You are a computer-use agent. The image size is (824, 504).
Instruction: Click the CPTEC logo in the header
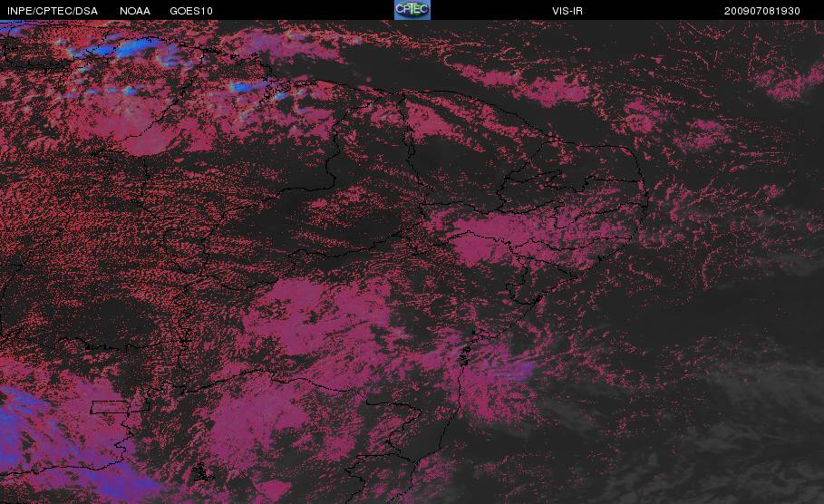pyautogui.click(x=412, y=9)
